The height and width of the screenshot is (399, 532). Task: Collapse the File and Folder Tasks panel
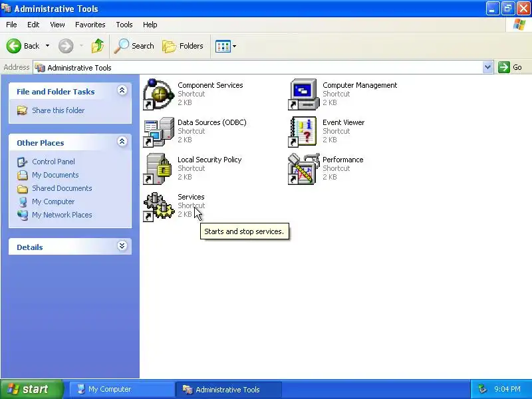(122, 90)
